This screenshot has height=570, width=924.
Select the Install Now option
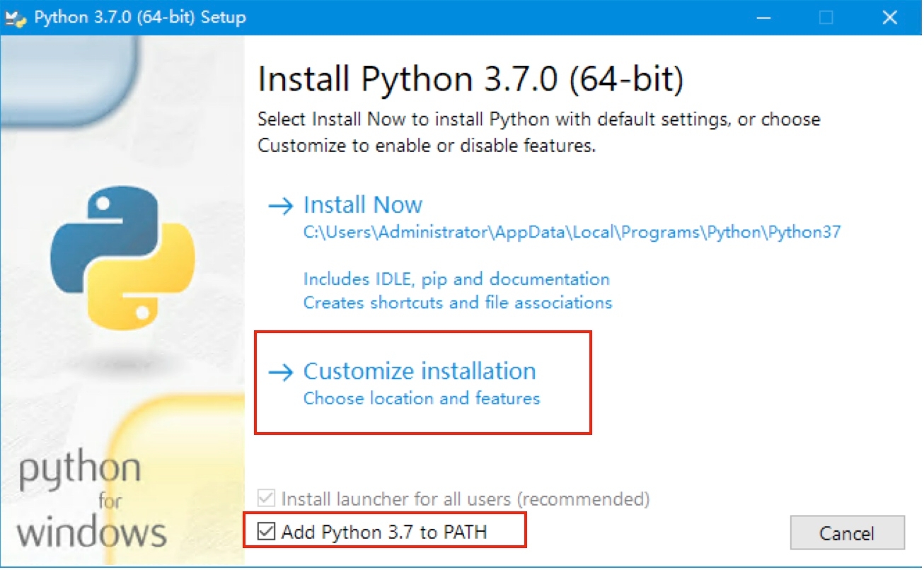tap(363, 205)
